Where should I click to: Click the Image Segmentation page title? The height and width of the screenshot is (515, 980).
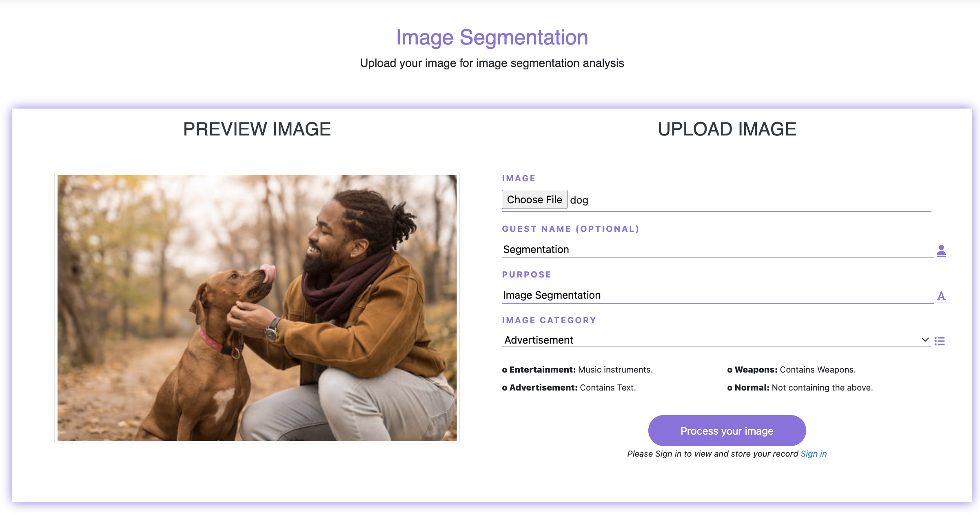click(492, 38)
